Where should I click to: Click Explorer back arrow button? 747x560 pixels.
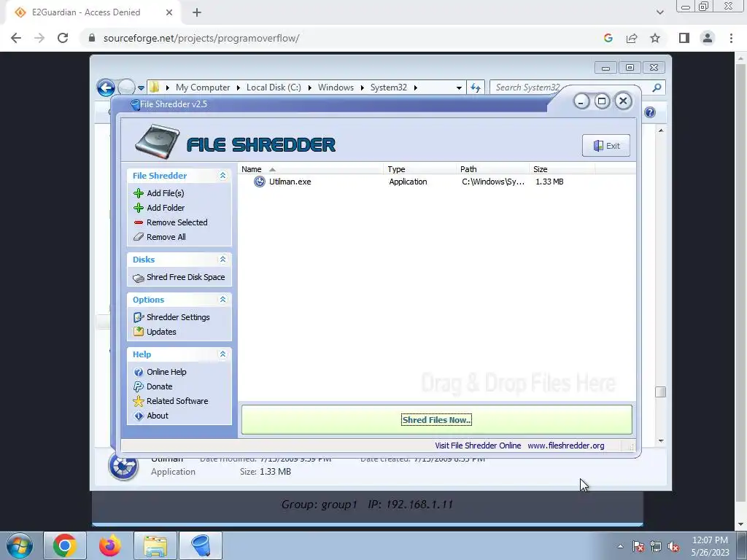point(106,87)
